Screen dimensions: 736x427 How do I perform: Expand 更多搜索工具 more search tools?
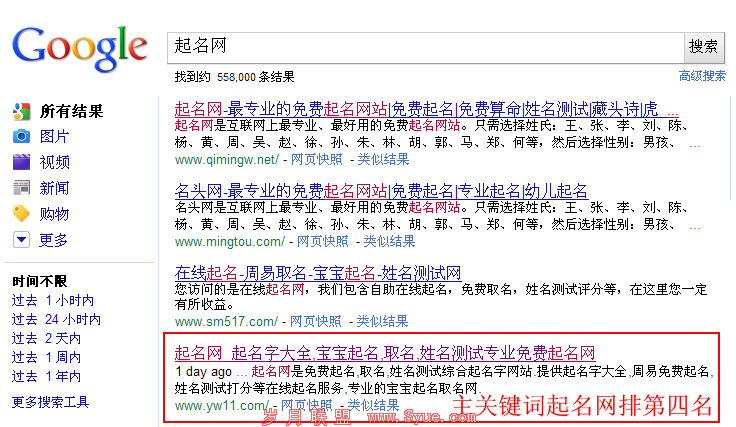coord(50,403)
